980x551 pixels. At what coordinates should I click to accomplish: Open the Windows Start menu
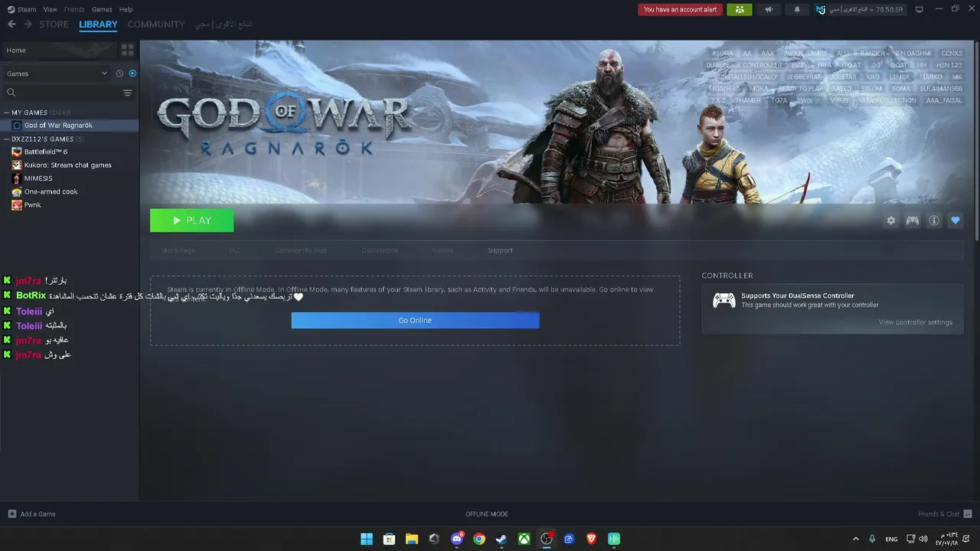367,539
